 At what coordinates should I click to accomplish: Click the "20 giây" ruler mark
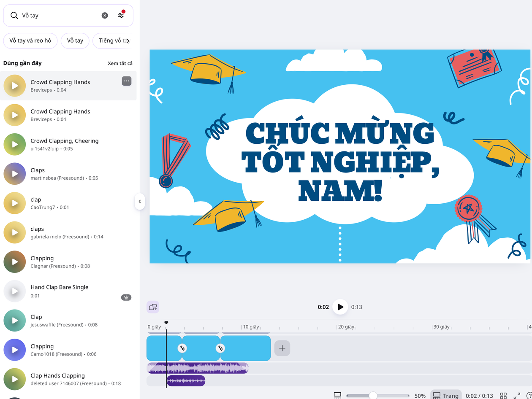[x=346, y=327]
